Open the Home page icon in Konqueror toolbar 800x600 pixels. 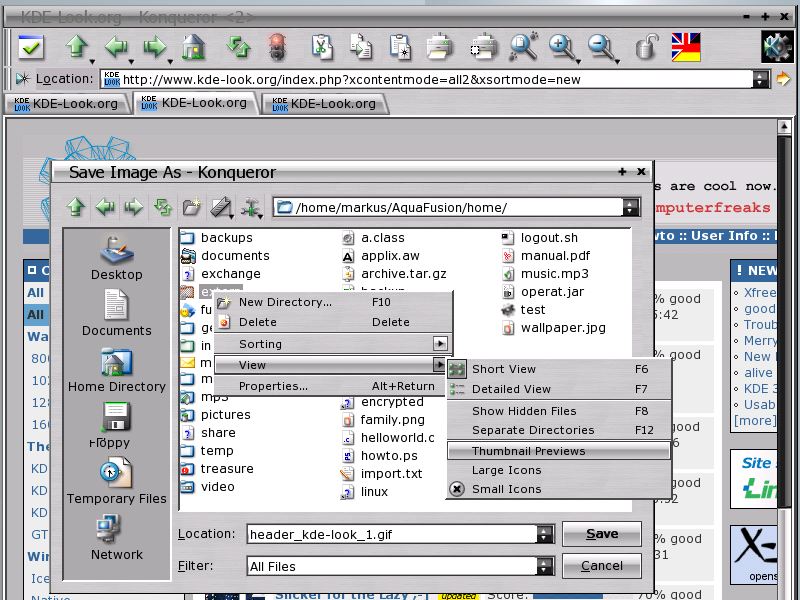click(x=193, y=46)
